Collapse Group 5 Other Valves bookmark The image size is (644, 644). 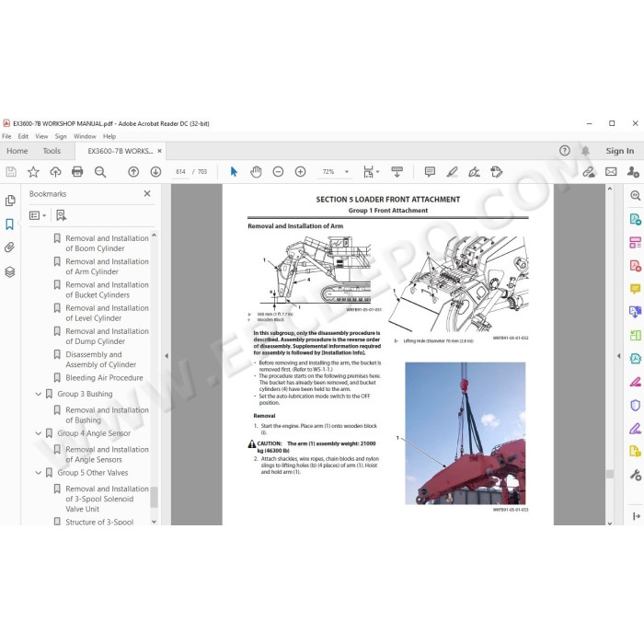[39, 473]
